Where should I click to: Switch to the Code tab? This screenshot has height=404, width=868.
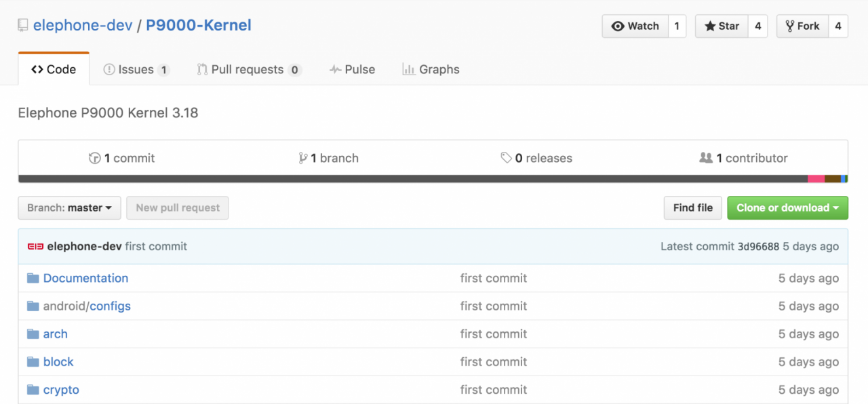[54, 69]
